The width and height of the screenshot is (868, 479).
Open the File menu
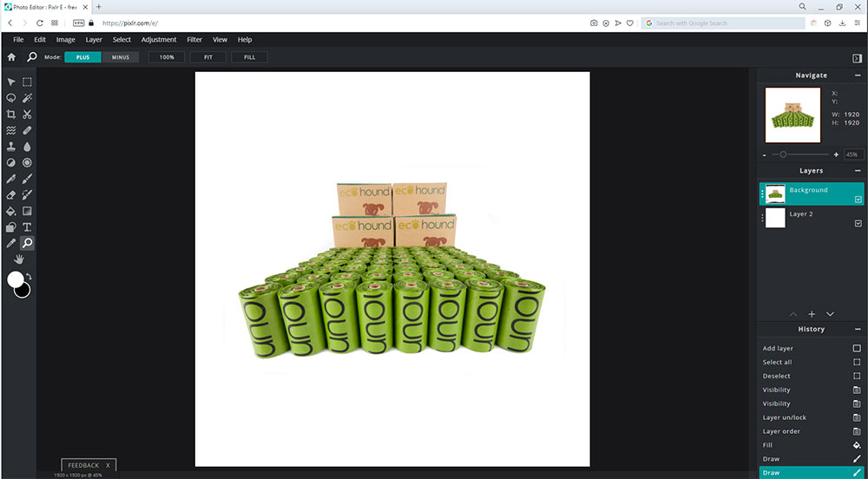pyautogui.click(x=18, y=40)
